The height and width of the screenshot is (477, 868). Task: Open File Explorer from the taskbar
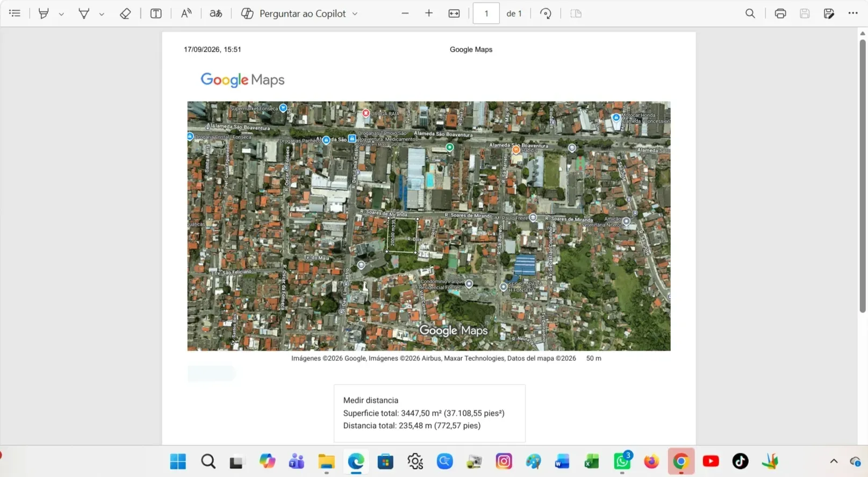[x=326, y=461]
